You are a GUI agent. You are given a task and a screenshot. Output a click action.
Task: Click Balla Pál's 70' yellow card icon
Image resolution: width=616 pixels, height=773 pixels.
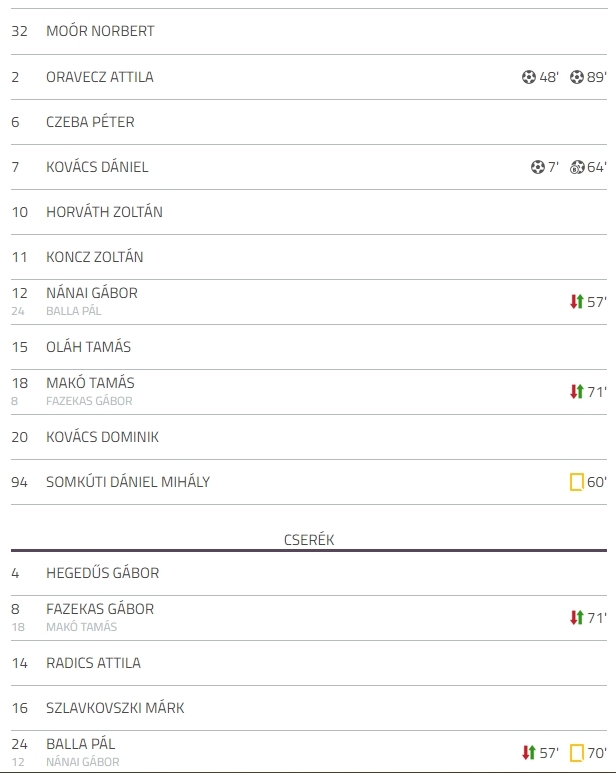coord(577,753)
